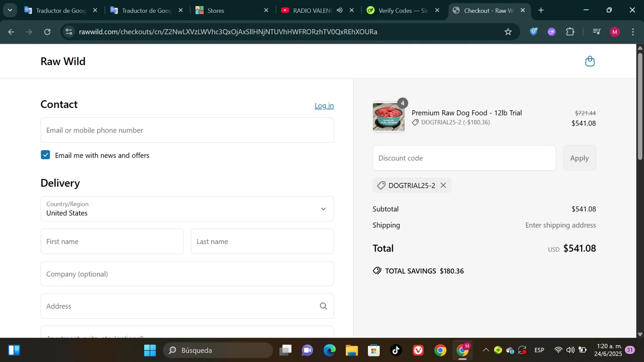Click the dog food product thumbnail

[x=389, y=117]
